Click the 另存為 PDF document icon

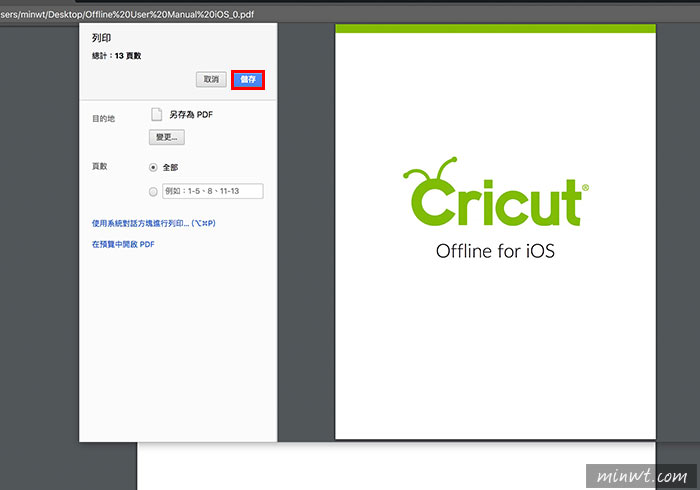156,114
